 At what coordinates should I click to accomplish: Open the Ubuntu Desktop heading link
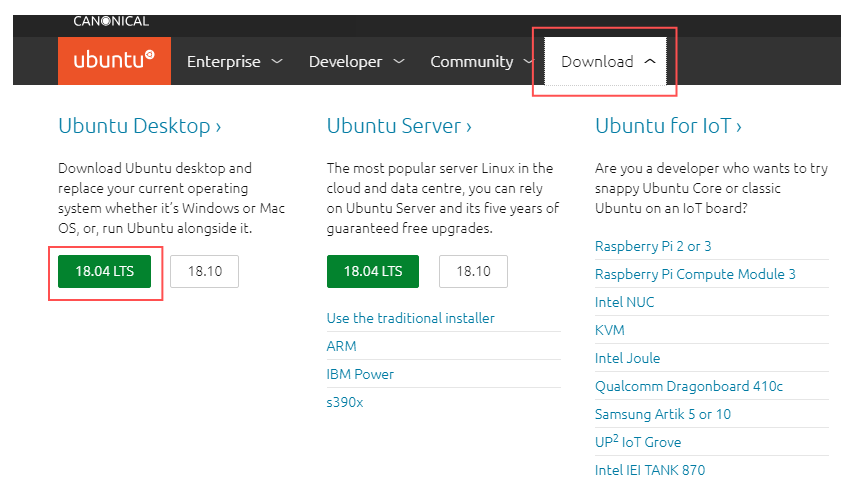pos(140,126)
